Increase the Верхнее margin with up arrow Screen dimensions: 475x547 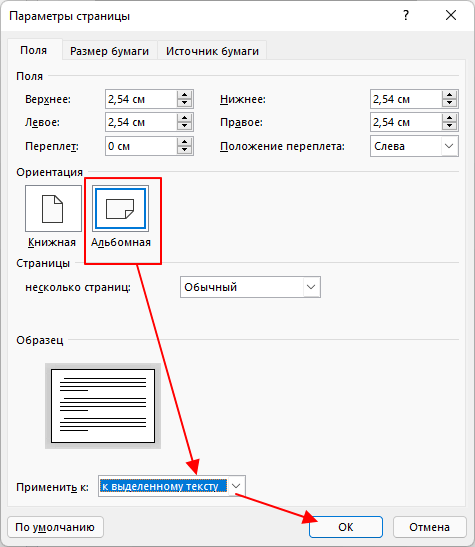[x=184, y=95]
